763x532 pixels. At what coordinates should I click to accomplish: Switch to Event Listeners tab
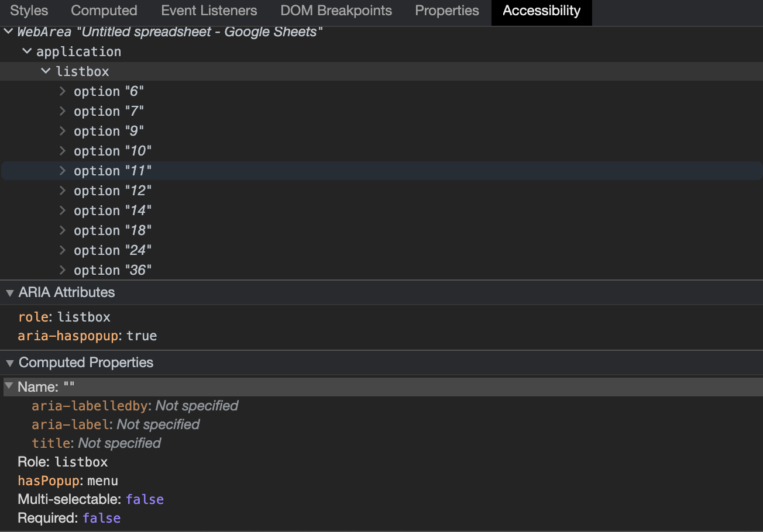209,11
